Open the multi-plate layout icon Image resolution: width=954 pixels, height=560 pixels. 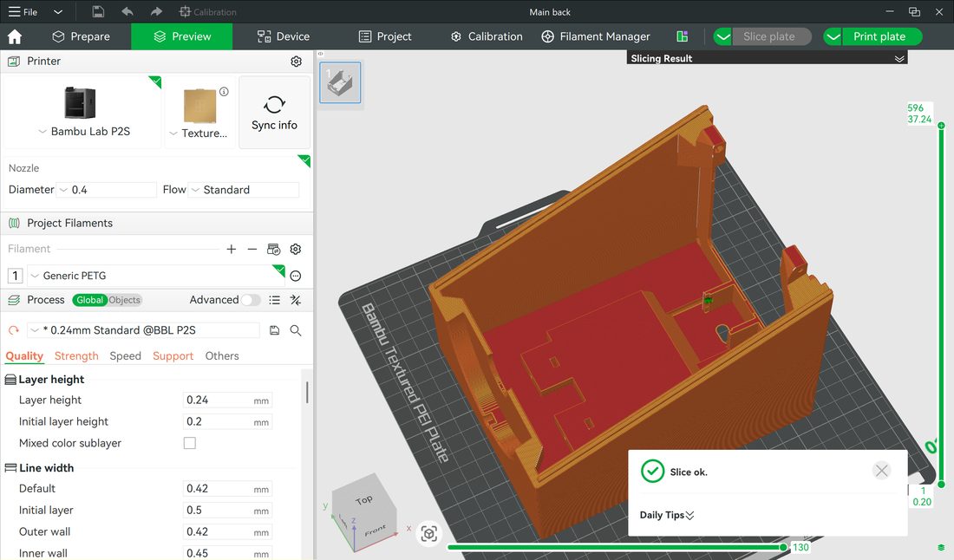click(682, 36)
